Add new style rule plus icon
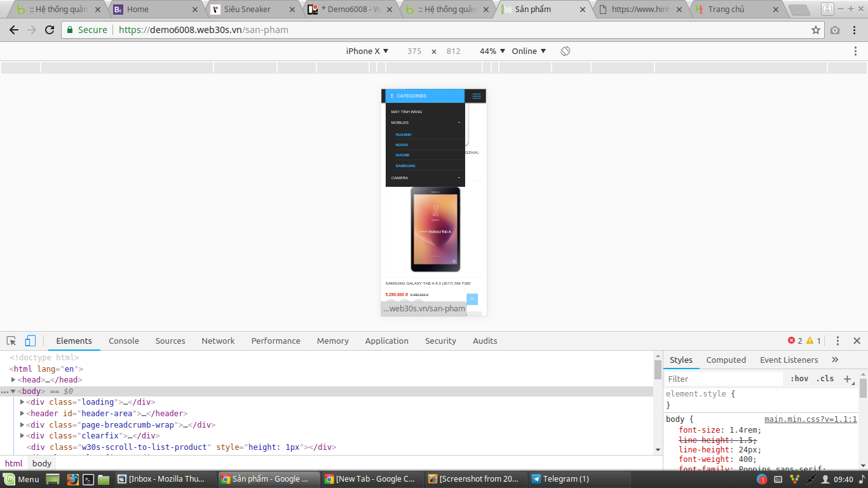This screenshot has height=488, width=868. tap(846, 379)
